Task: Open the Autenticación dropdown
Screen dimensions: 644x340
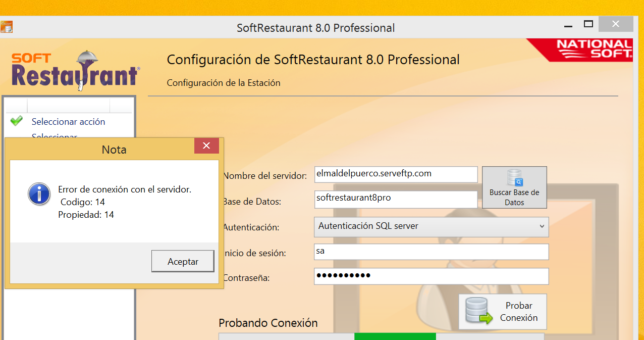Action: pos(431,226)
